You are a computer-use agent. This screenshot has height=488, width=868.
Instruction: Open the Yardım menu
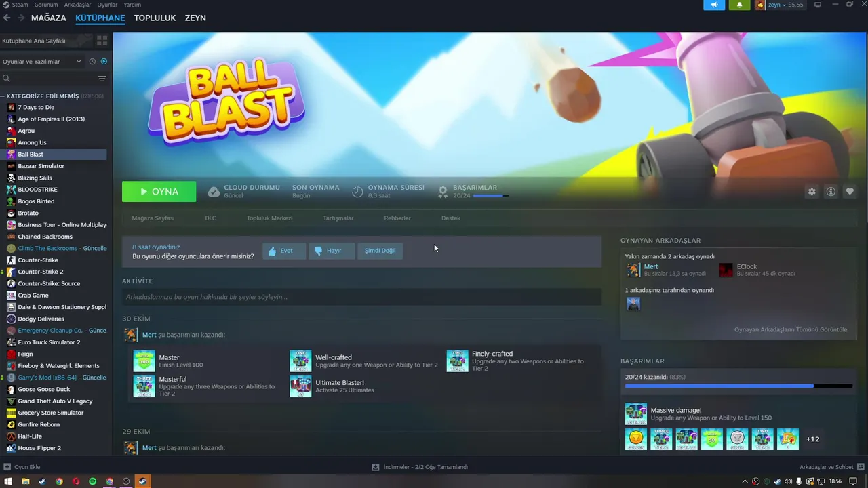point(132,5)
